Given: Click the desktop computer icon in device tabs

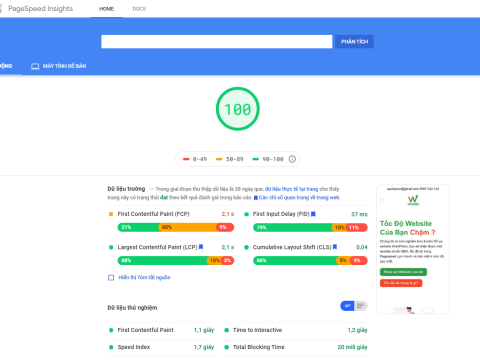Looking at the screenshot, I should (x=35, y=66).
